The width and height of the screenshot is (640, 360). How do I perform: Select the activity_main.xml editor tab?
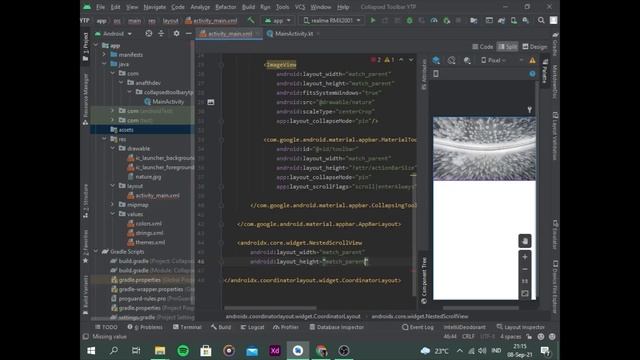click(x=230, y=34)
